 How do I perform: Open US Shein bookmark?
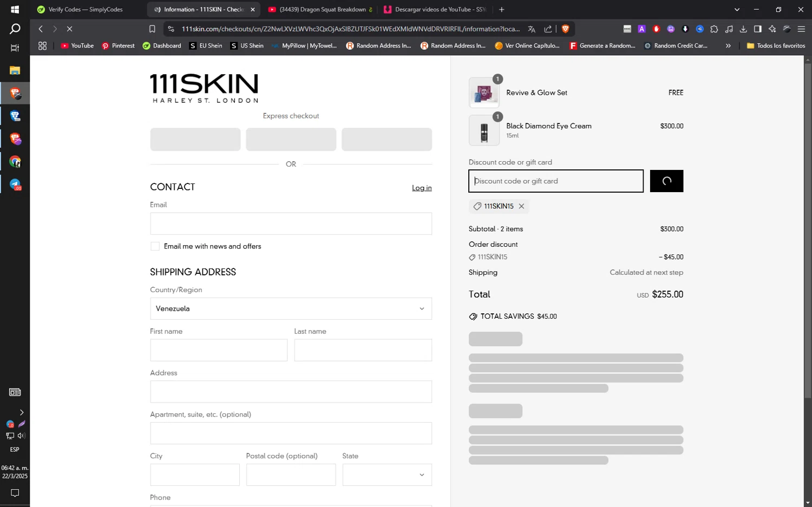coord(247,46)
